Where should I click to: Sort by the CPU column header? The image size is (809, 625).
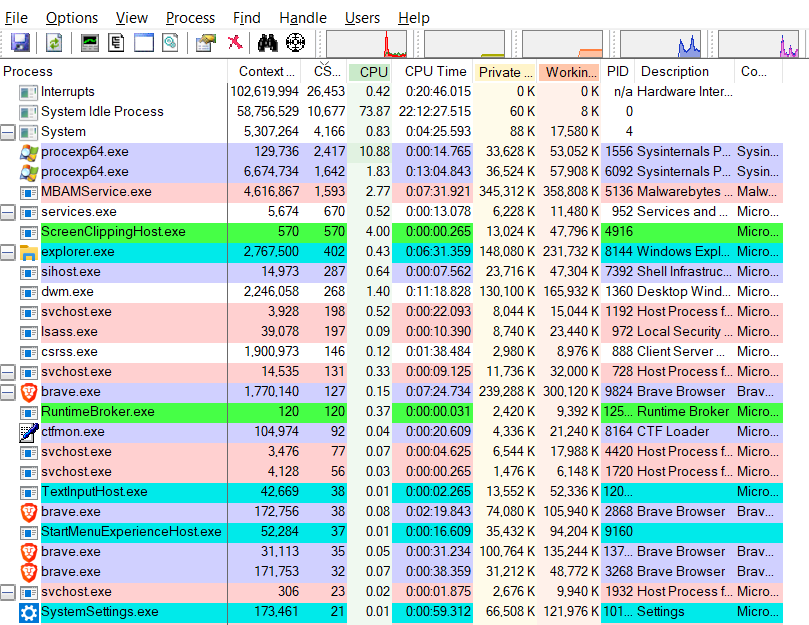(370, 71)
